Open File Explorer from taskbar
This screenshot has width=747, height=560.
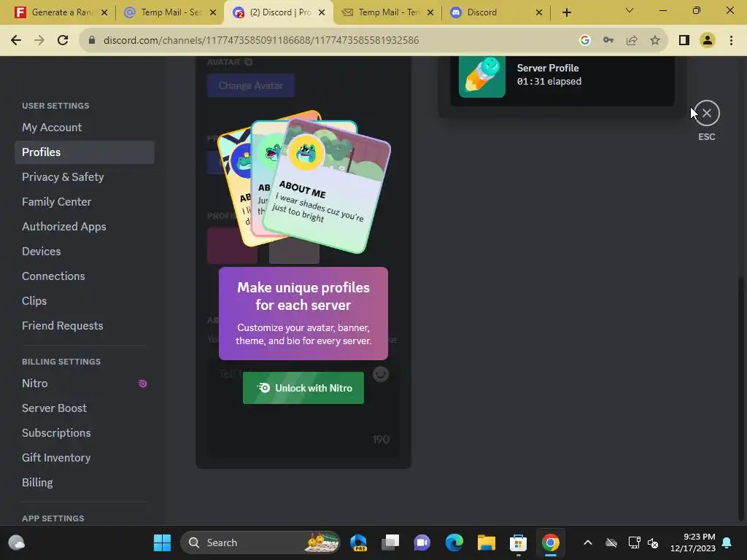coord(487,542)
